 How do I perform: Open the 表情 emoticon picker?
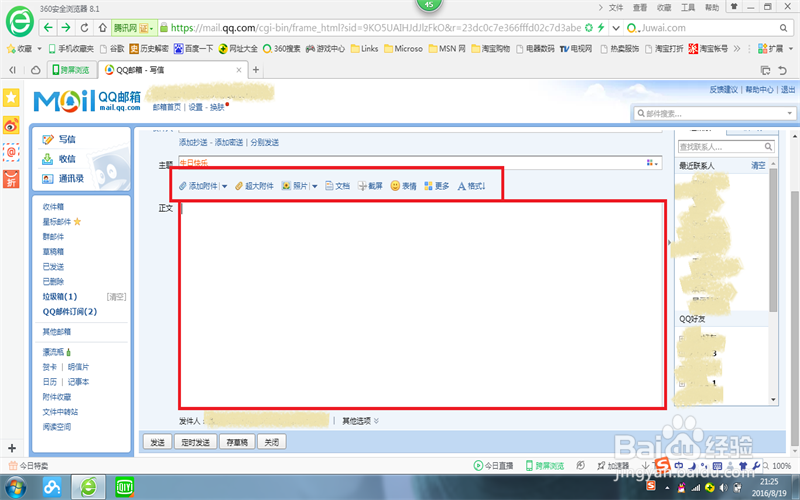coord(404,186)
